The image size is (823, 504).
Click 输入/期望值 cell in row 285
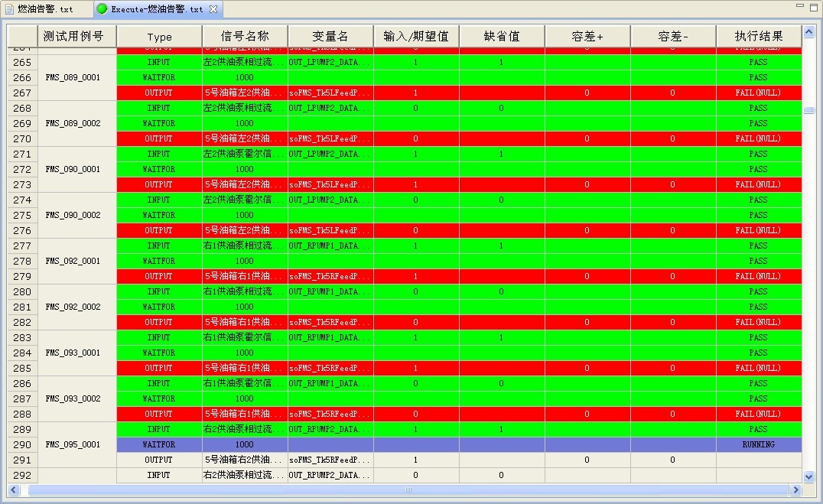[x=415, y=368]
